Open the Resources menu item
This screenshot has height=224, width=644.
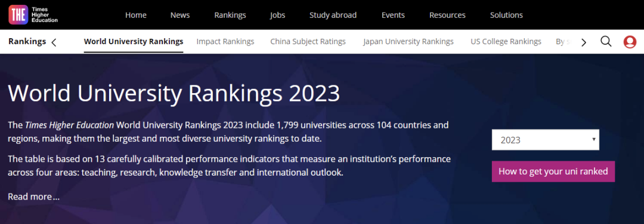click(447, 16)
